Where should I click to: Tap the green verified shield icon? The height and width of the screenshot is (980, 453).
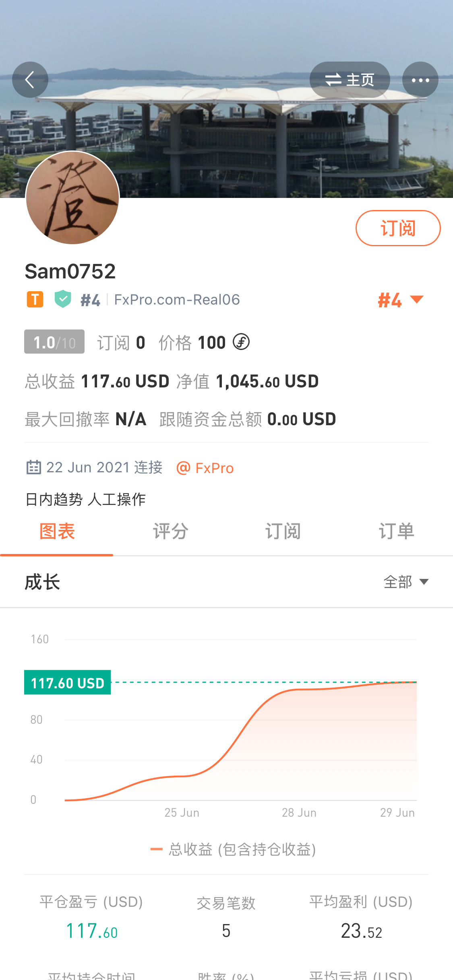(63, 299)
